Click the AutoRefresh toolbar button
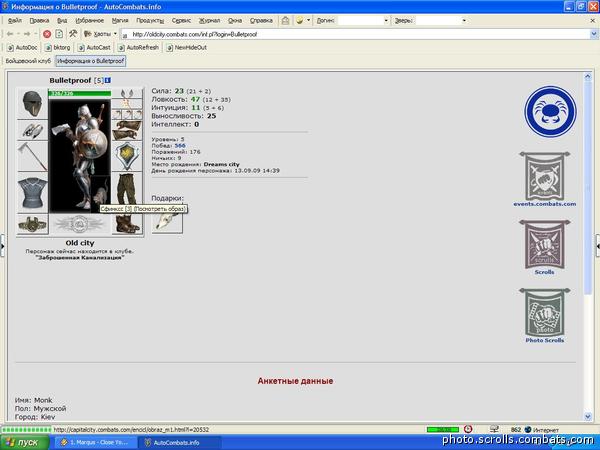Image resolution: width=600 pixels, height=450 pixels. (x=138, y=47)
